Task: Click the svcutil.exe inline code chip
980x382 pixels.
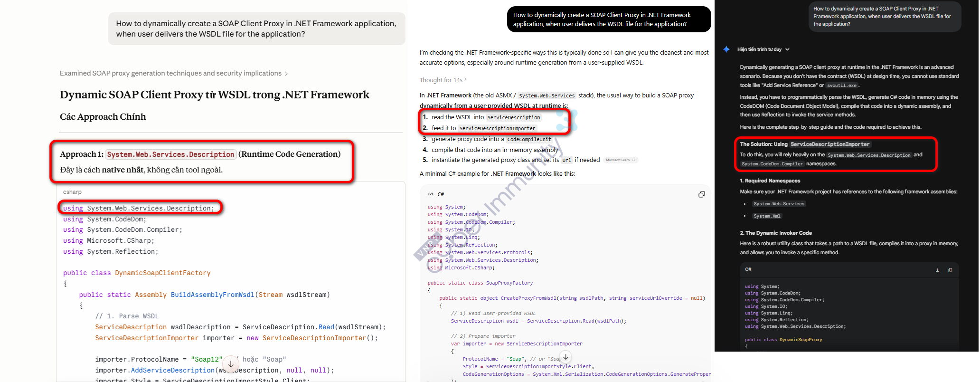Action: click(x=841, y=86)
